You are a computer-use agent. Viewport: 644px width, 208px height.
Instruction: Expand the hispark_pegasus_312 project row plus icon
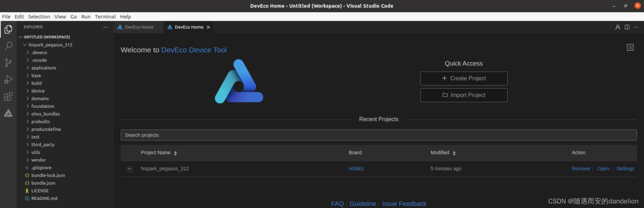pos(129,169)
